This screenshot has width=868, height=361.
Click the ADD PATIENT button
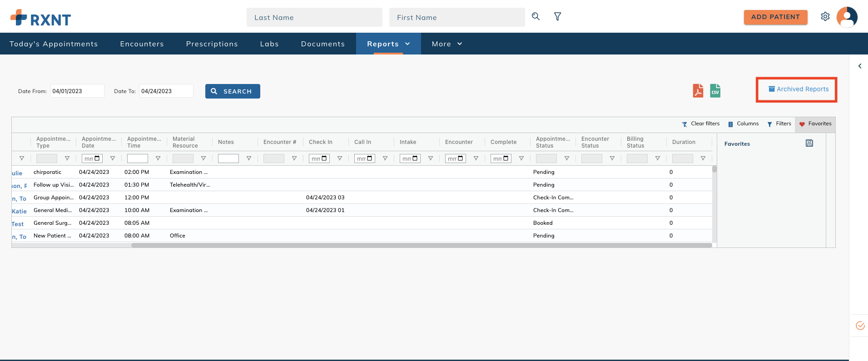click(775, 17)
